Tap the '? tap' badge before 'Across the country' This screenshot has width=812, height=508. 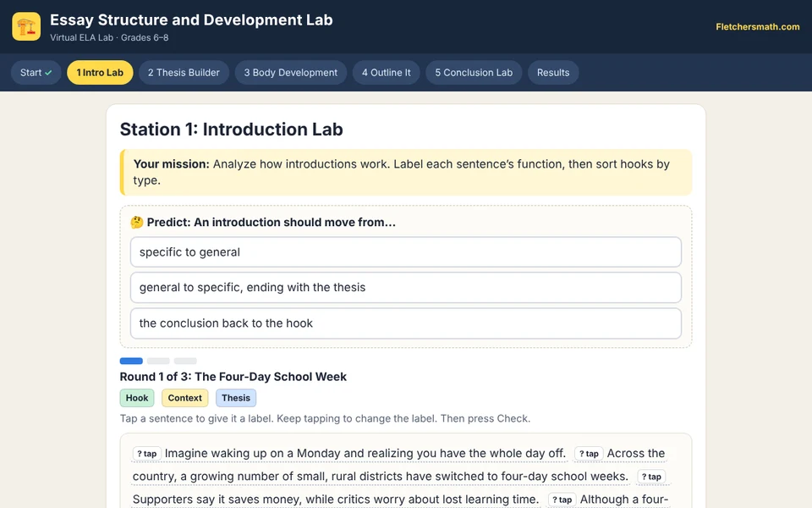coord(589,454)
